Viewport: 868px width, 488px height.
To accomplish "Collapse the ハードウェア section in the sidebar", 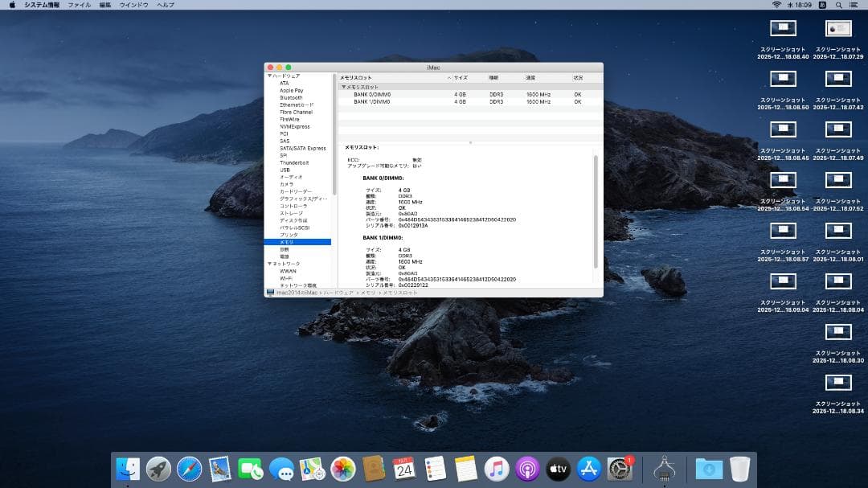I will click(x=269, y=75).
